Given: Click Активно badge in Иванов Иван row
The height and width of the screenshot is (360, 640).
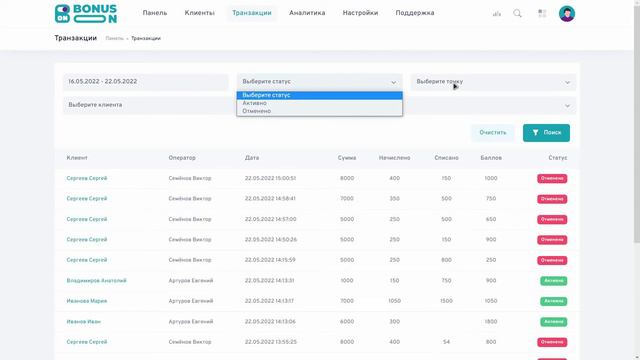Looking at the screenshot, I should (553, 322).
